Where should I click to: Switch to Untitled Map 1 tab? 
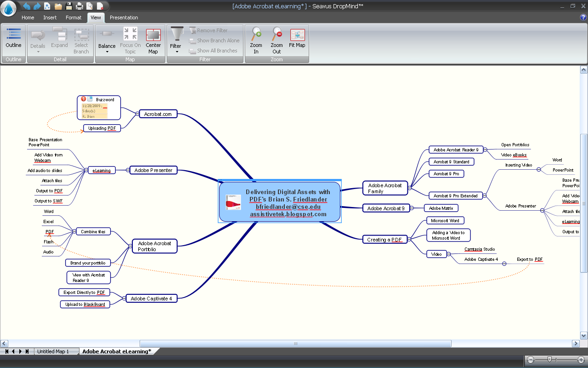(x=53, y=351)
